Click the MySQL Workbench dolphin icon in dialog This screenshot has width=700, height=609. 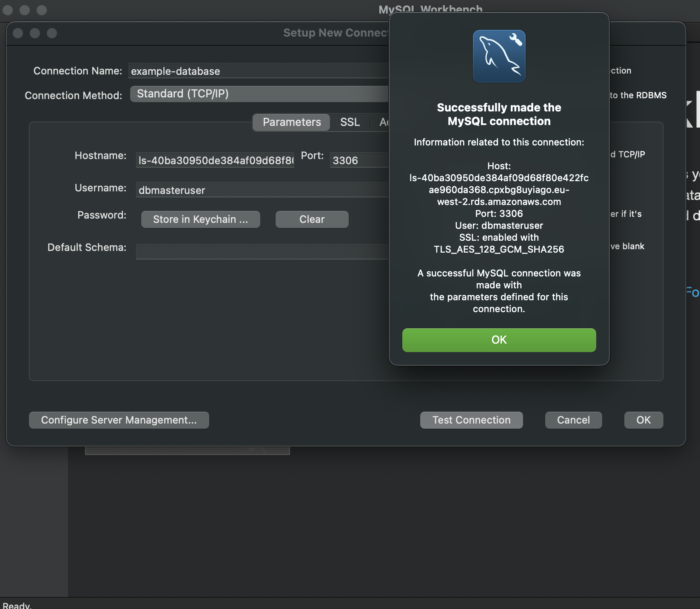tap(499, 56)
